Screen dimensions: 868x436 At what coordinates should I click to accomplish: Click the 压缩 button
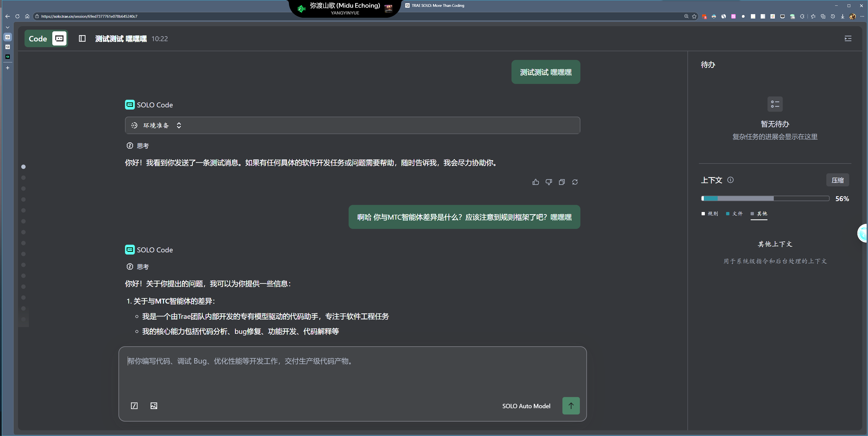837,180
